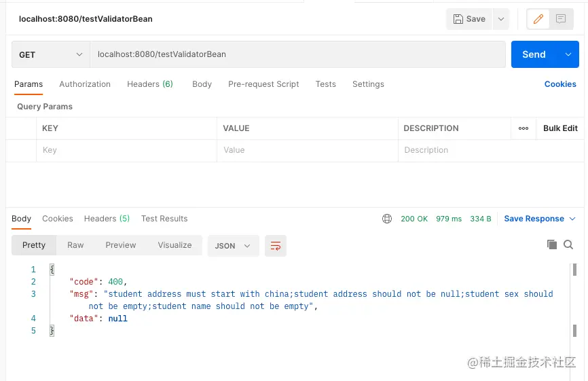Click the KEY column header
The width and height of the screenshot is (588, 381).
(x=50, y=128)
